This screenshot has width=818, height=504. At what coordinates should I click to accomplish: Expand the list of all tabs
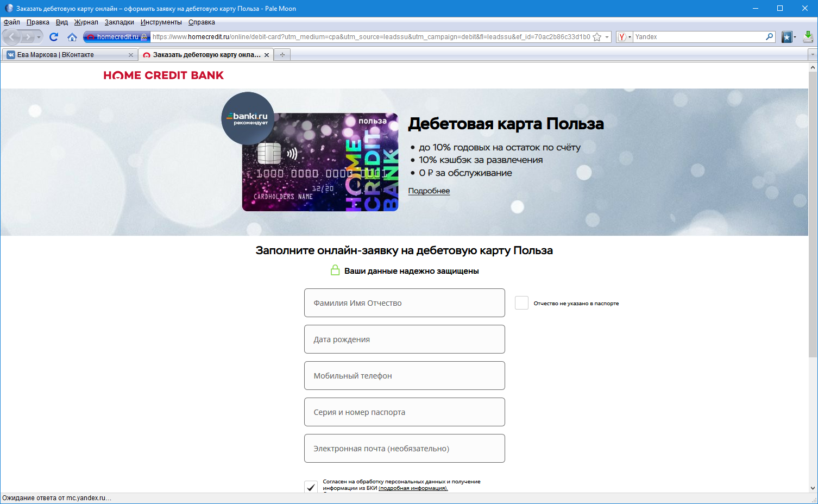813,55
